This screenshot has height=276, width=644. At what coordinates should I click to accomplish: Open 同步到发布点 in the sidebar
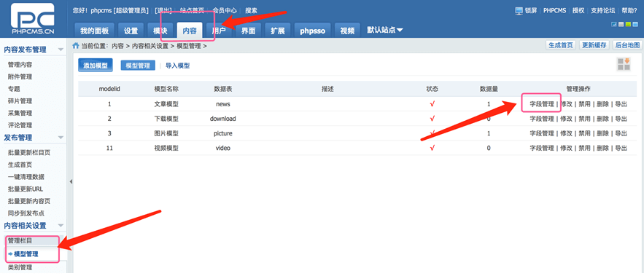pos(26,213)
